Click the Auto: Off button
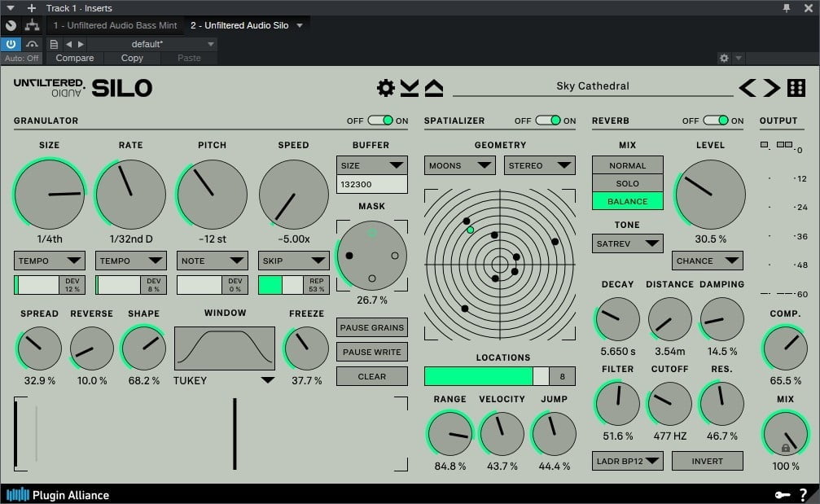 click(21, 58)
